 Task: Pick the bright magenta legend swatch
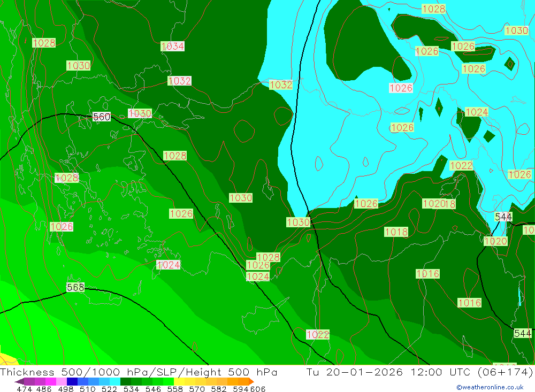pos(50,381)
